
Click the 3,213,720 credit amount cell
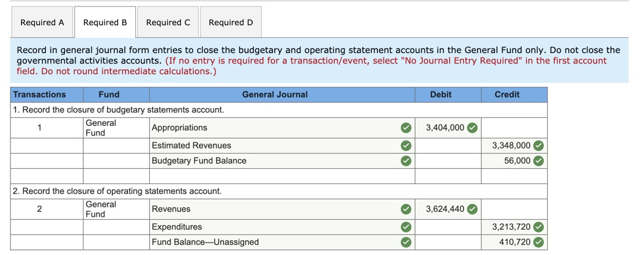coord(514,227)
